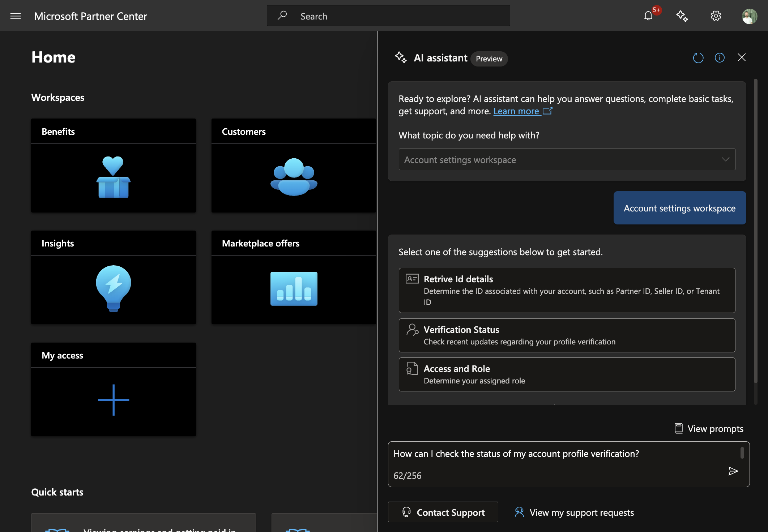Expand the Account settings workspace topic dropdown

[x=567, y=159]
